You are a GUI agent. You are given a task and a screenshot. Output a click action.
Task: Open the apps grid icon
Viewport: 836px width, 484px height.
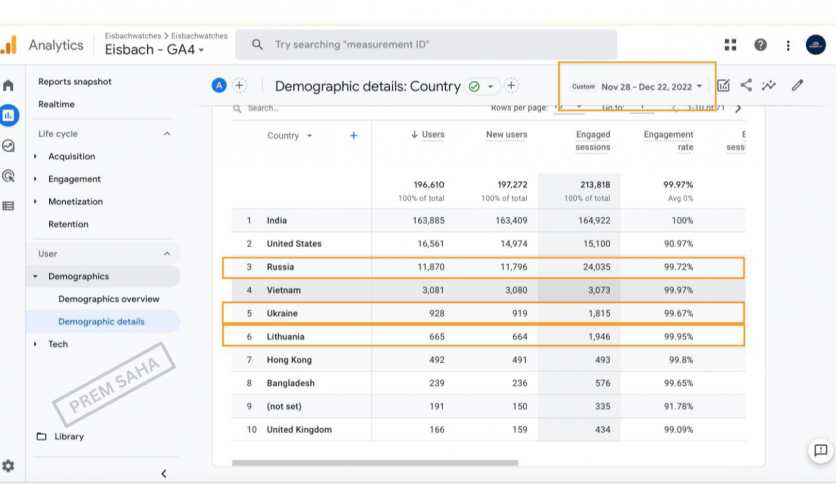click(730, 45)
